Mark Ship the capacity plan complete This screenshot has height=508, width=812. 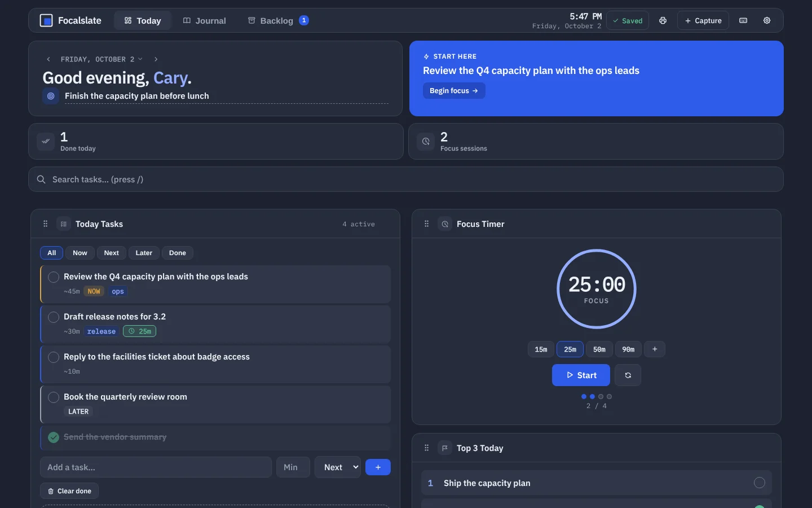click(x=760, y=483)
